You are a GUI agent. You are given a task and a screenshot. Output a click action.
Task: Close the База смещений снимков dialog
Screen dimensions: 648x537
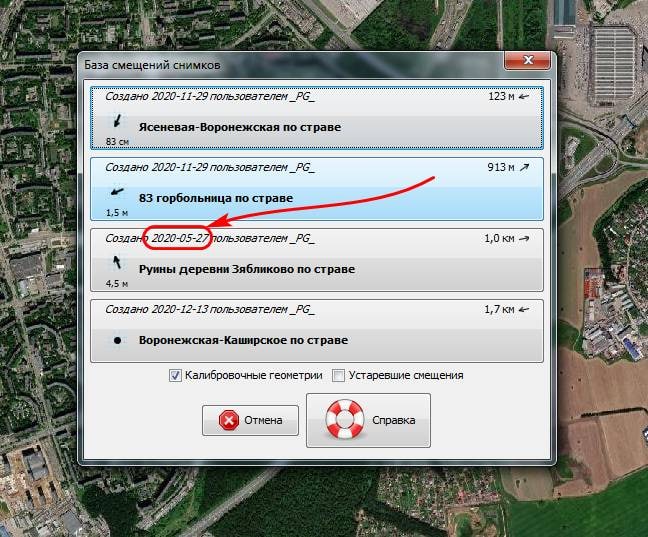pos(527,60)
